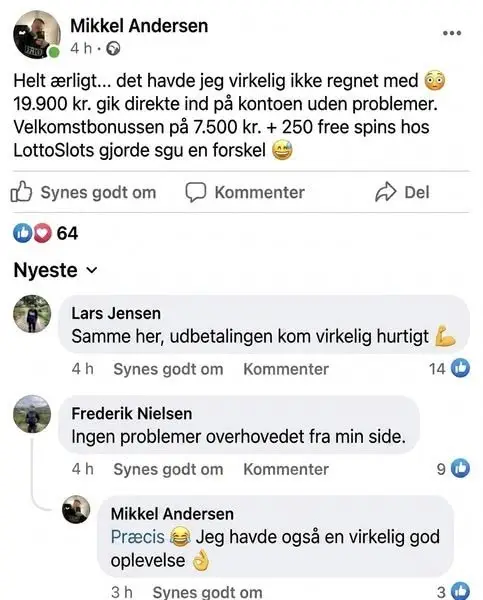Click the thumbs-up icon under the post

21,191
